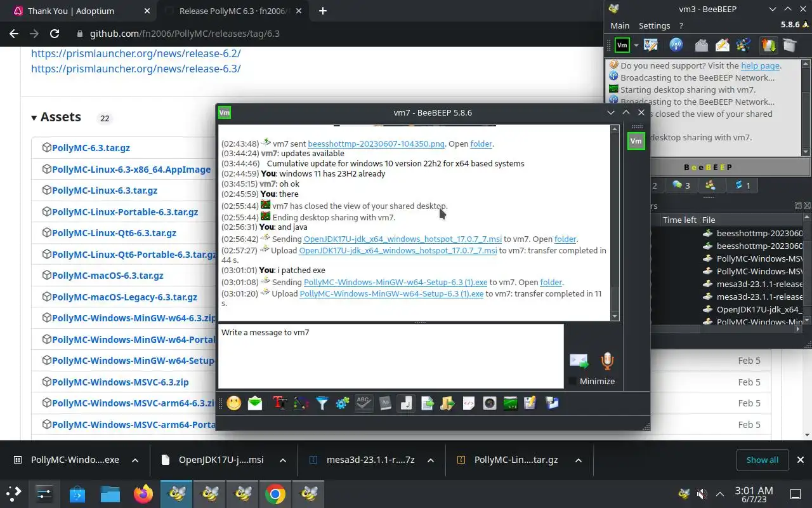Toggle the return-key send option icon
This screenshot has height=508, width=812.
406,403
